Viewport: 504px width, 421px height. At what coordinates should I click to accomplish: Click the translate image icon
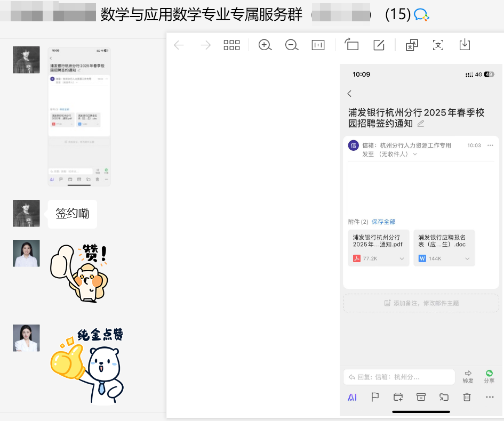[412, 45]
